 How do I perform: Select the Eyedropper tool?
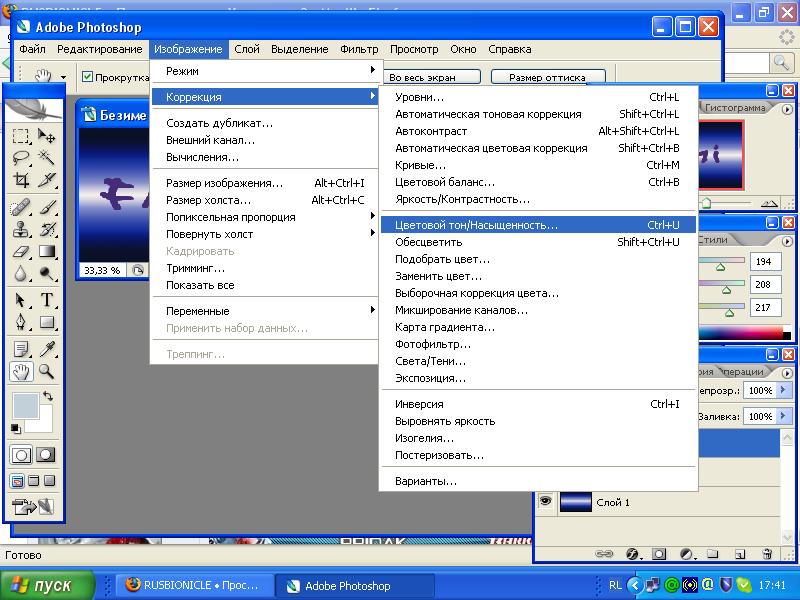tap(46, 349)
